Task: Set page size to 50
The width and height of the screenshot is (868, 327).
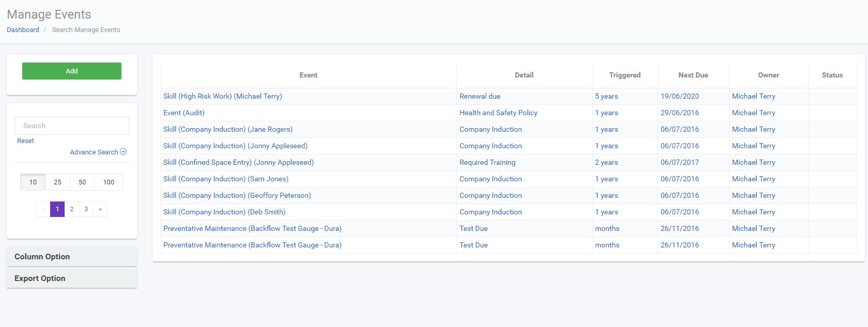Action: click(82, 182)
